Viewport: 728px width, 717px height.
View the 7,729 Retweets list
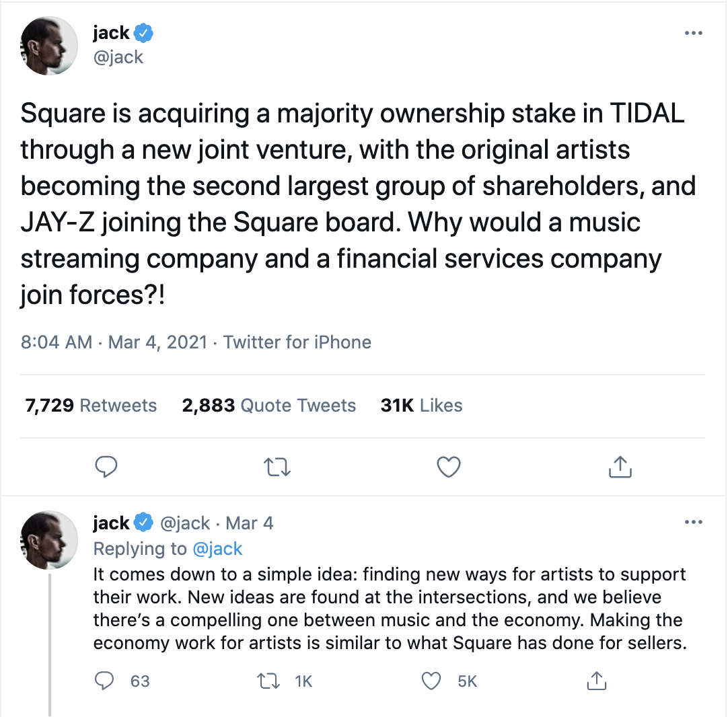pos(91,406)
